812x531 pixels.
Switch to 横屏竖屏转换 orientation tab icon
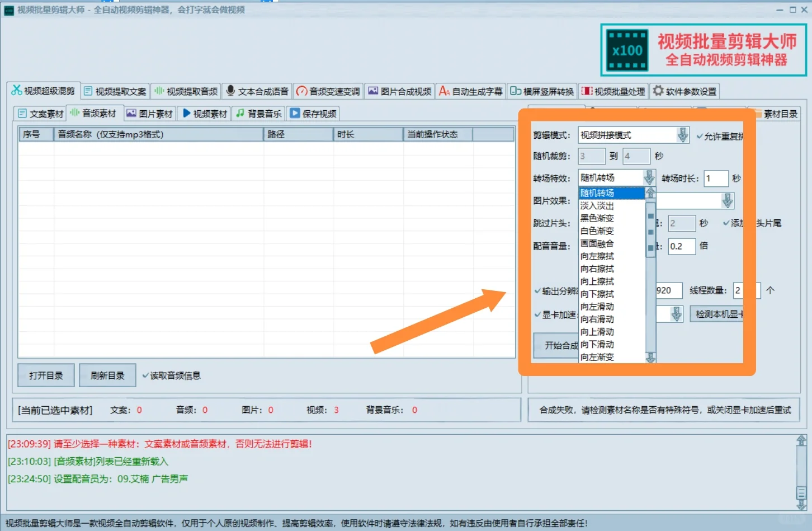pyautogui.click(x=516, y=91)
